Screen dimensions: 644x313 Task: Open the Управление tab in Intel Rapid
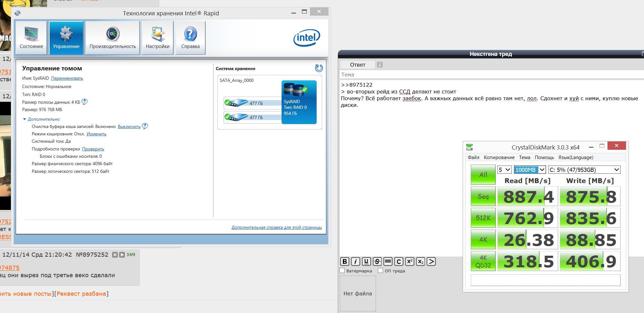66,38
